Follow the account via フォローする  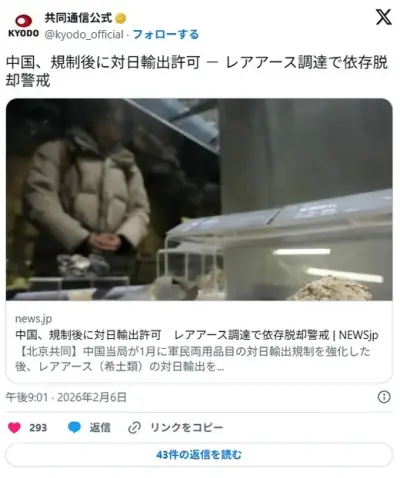[166, 34]
